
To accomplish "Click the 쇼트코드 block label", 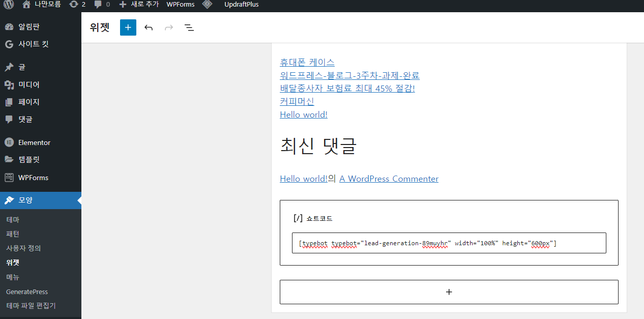I will click(319, 219).
